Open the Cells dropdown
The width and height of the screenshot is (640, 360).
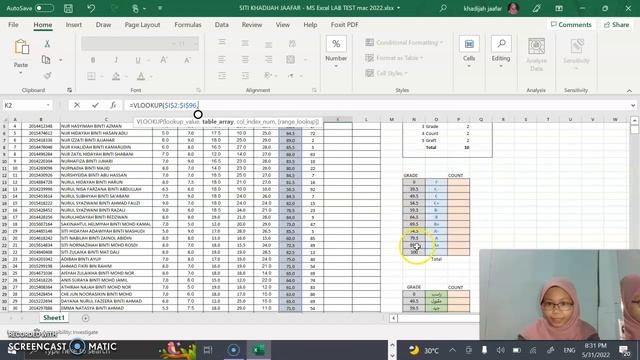coord(469,52)
